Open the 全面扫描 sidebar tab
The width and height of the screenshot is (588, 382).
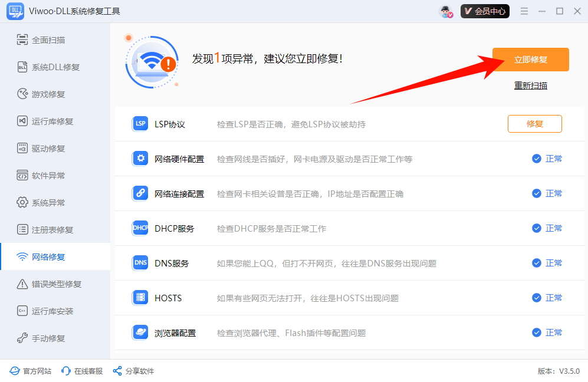(x=48, y=40)
